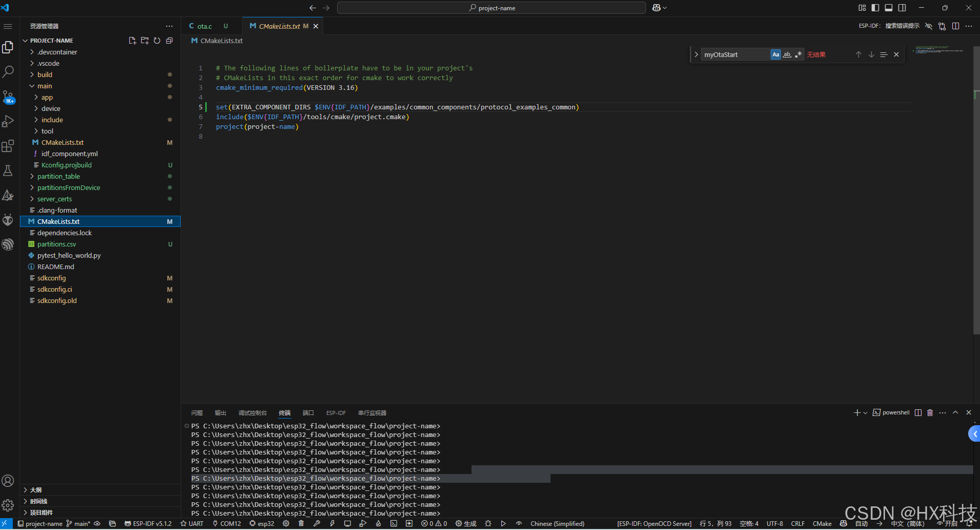Viewport: 980px width, 530px height.
Task: Go to next find match arrow
Action: [871, 54]
